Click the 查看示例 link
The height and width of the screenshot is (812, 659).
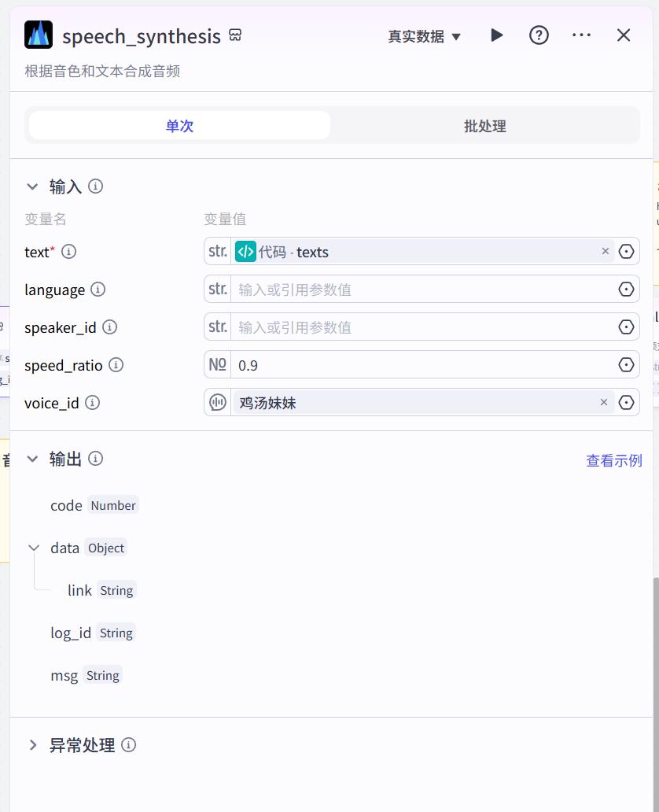point(613,460)
